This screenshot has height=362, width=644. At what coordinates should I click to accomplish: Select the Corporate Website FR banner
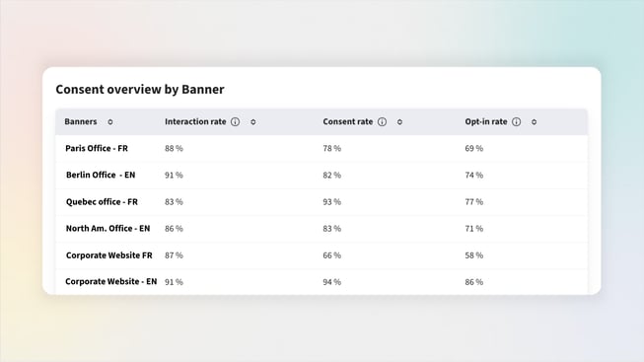point(109,255)
